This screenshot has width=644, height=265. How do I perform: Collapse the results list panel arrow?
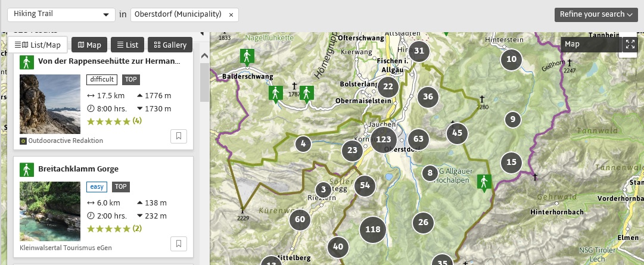coord(202,34)
